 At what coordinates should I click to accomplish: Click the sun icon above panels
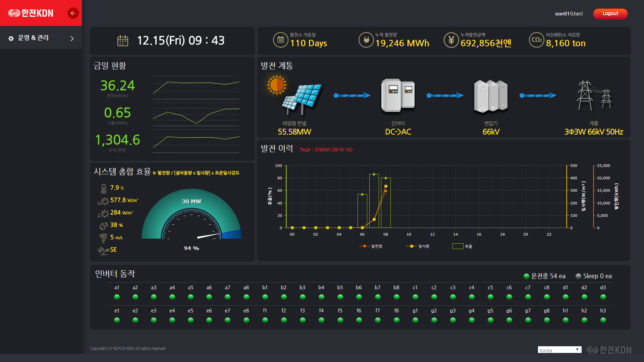(277, 85)
